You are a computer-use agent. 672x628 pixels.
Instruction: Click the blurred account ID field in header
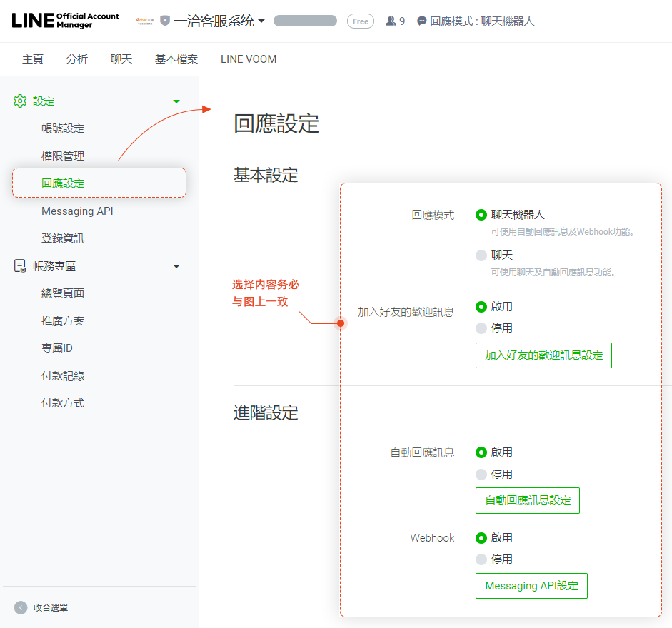point(305,21)
